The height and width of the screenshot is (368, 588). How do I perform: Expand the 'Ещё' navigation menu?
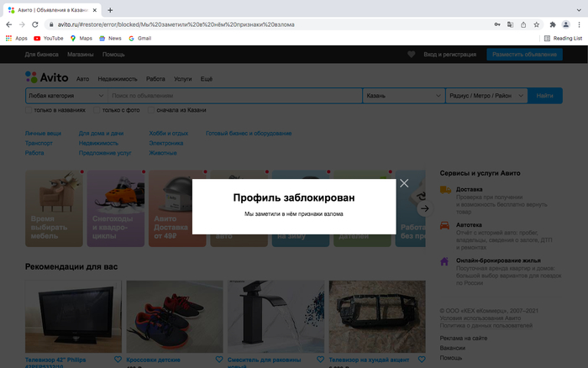(207, 79)
